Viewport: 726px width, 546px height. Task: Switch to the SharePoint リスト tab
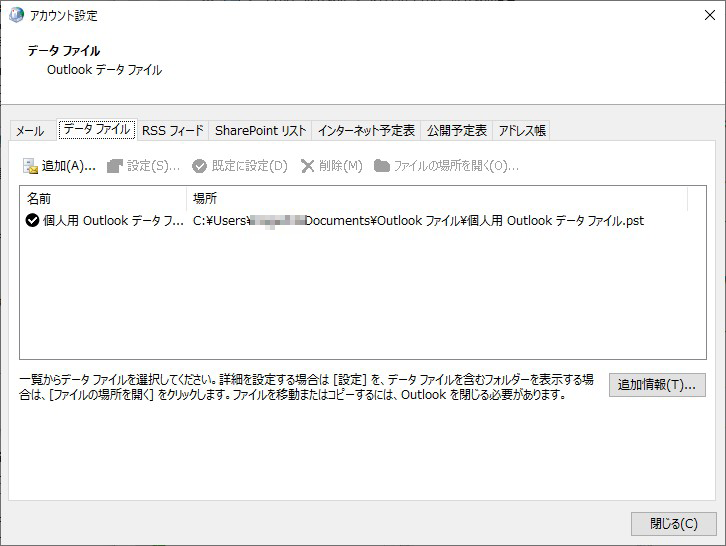(261, 131)
